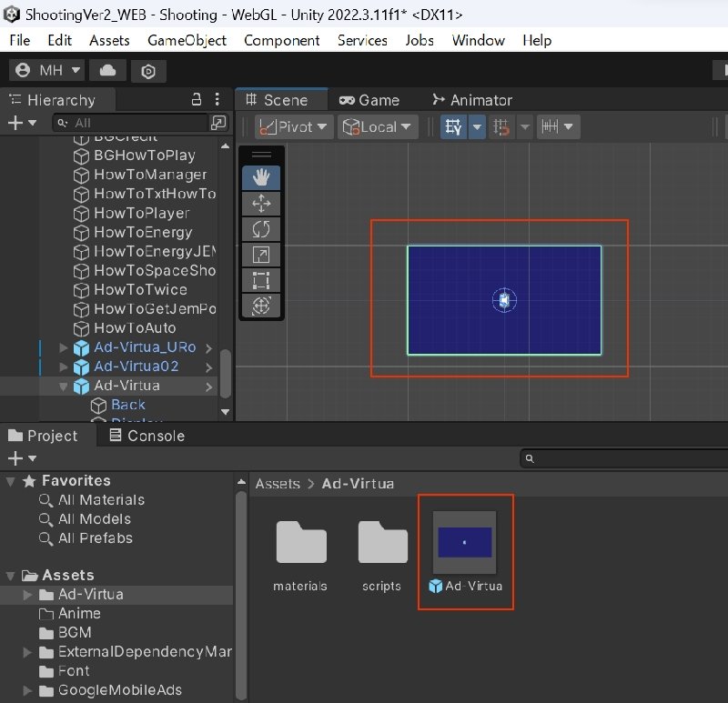
Task: Select the Move tool
Action: click(x=261, y=204)
